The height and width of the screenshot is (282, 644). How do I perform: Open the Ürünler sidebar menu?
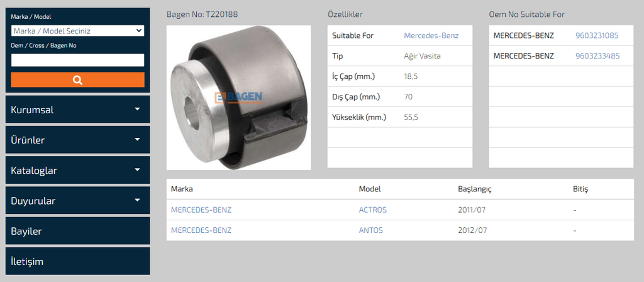pos(77,140)
